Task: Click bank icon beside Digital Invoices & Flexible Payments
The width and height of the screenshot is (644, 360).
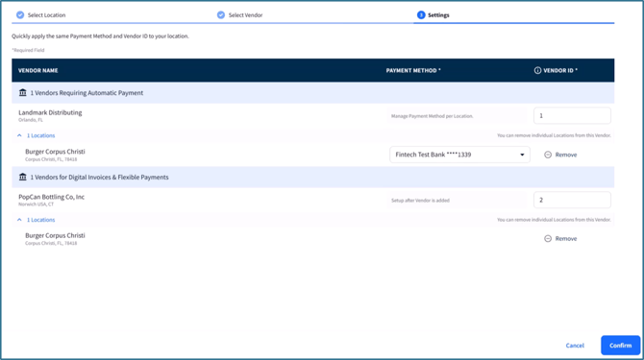Action: click(23, 177)
